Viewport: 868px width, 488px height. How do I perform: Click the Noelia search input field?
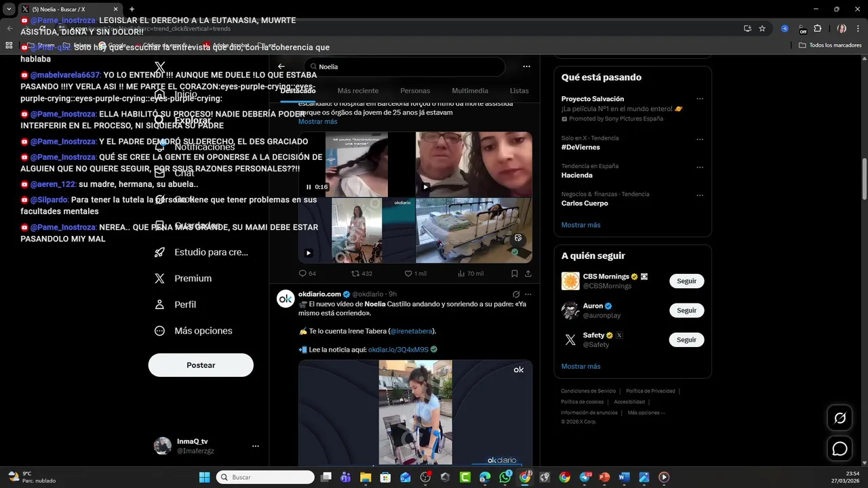click(405, 66)
